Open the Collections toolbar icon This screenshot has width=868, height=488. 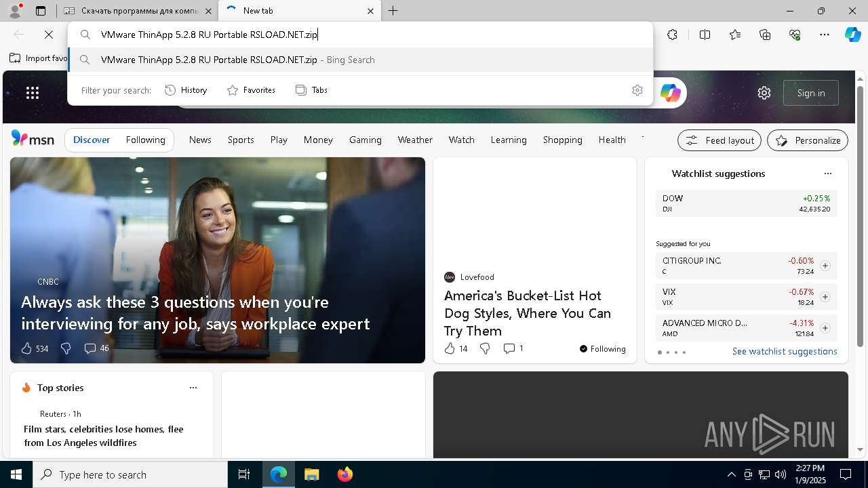point(765,35)
